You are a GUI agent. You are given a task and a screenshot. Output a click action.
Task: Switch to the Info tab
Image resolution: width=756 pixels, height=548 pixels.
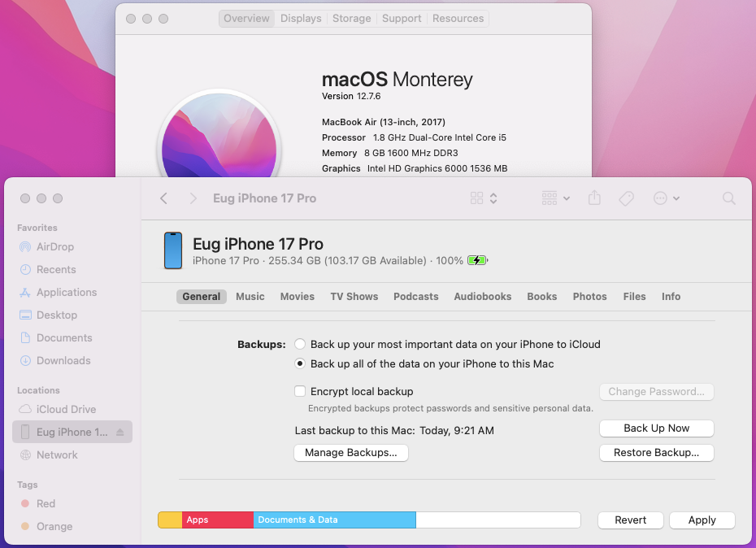click(671, 297)
